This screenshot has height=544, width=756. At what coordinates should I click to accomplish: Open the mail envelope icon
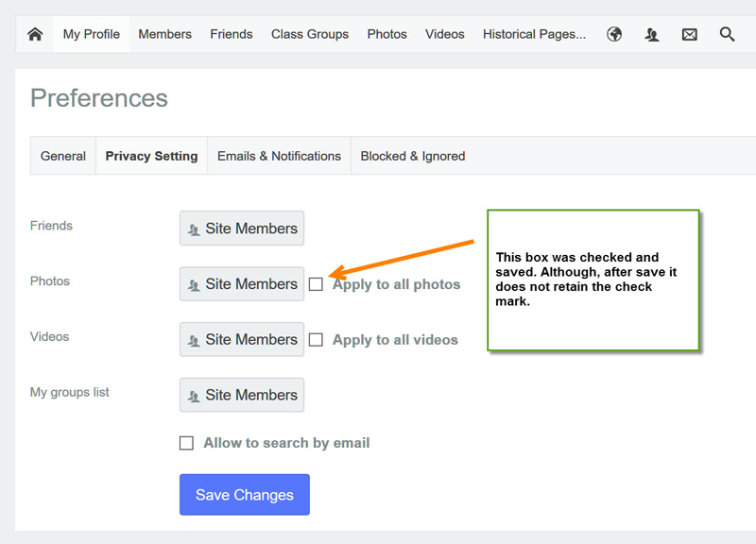pos(690,34)
